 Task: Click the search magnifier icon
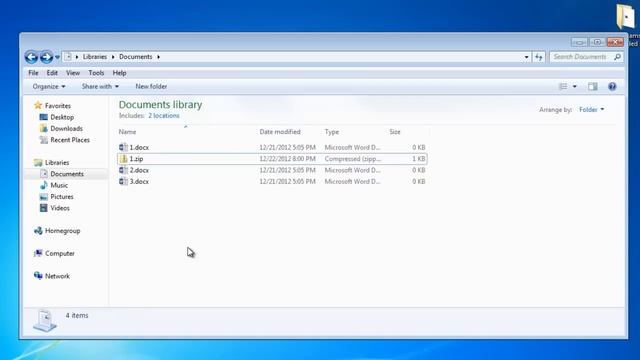(x=618, y=57)
